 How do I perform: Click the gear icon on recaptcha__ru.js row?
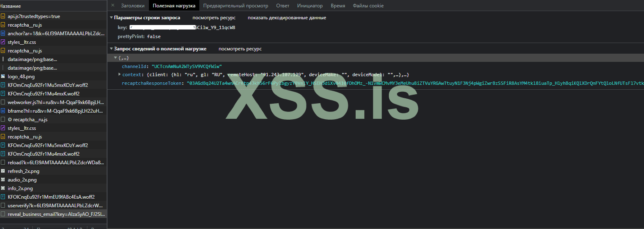(x=10, y=120)
